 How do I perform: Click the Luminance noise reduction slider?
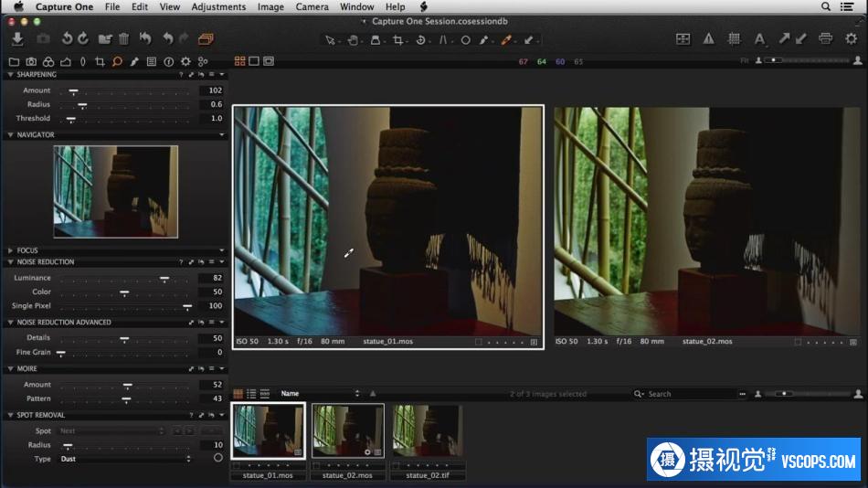pos(125,278)
